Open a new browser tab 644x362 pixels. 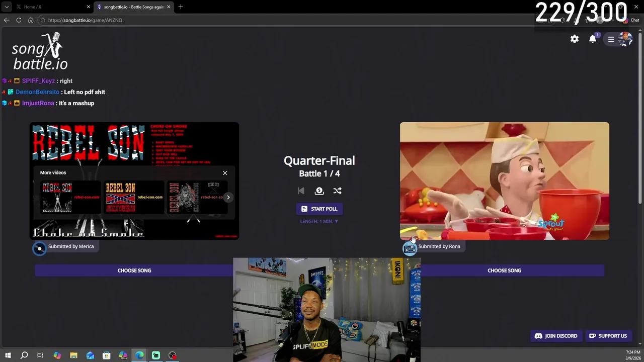[x=181, y=7]
